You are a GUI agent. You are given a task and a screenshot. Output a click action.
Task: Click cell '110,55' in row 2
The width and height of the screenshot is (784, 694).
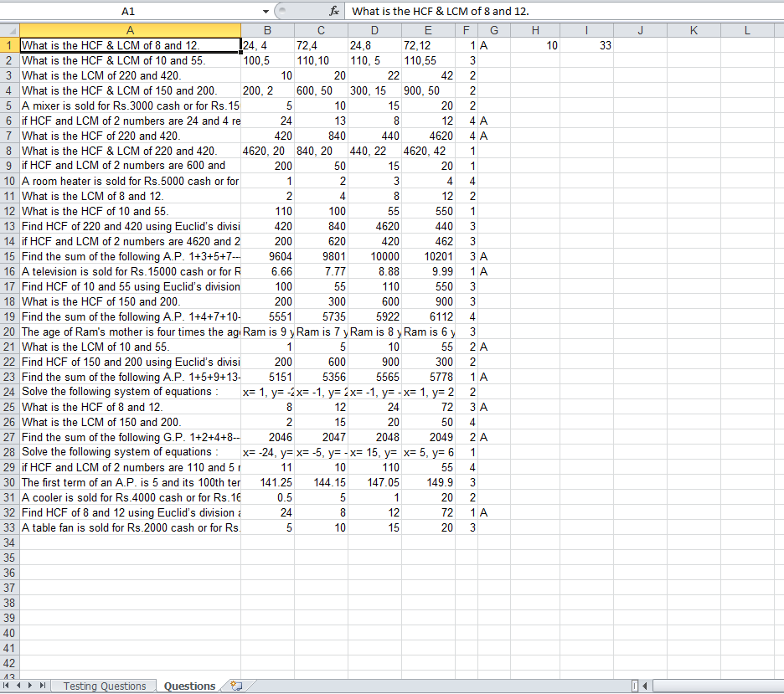[429, 60]
